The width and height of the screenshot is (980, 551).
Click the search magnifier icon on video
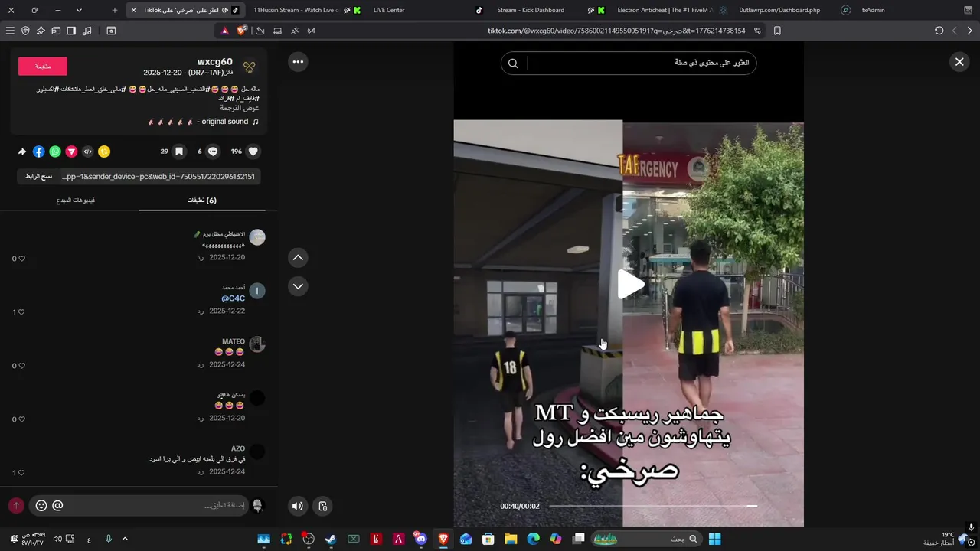tap(513, 64)
